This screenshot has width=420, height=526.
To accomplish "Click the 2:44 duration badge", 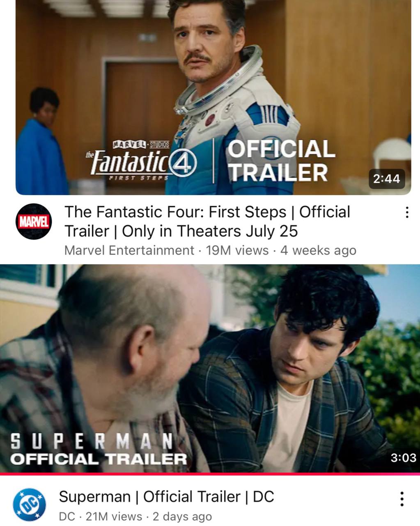I will [387, 179].
